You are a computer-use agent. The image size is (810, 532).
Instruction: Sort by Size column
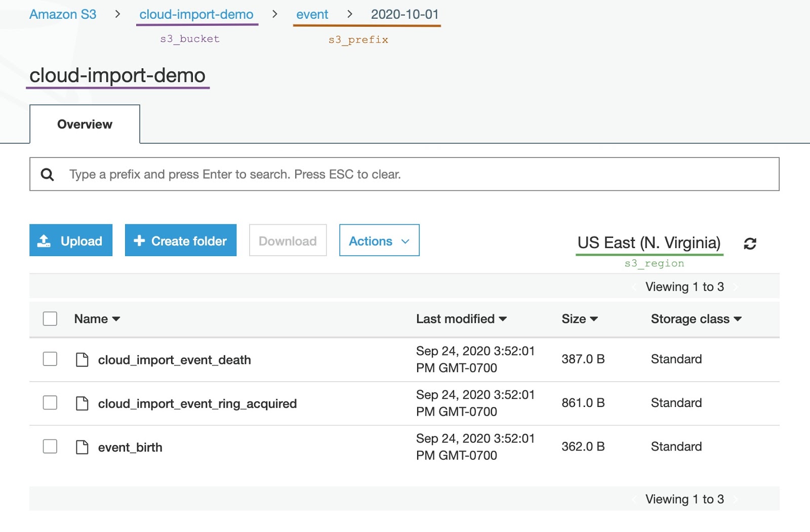pos(580,319)
